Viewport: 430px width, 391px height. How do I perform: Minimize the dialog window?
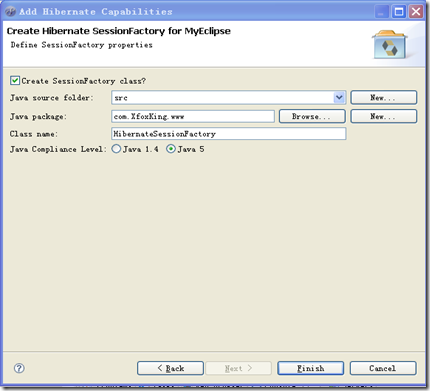click(381, 12)
